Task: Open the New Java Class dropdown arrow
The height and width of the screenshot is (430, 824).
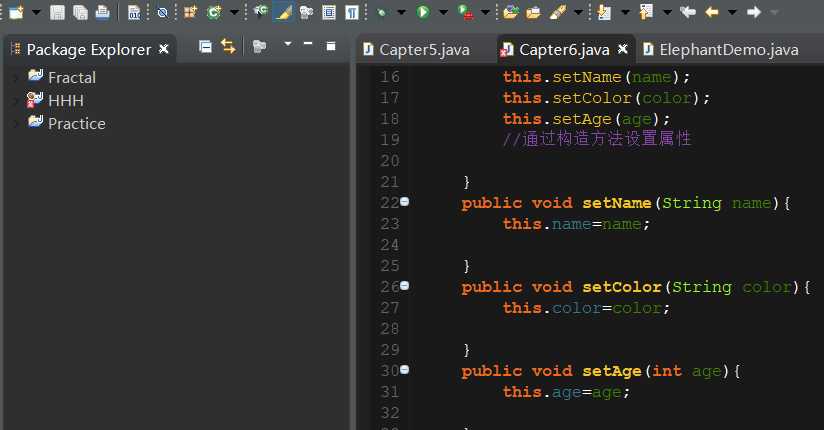Action: click(x=234, y=12)
